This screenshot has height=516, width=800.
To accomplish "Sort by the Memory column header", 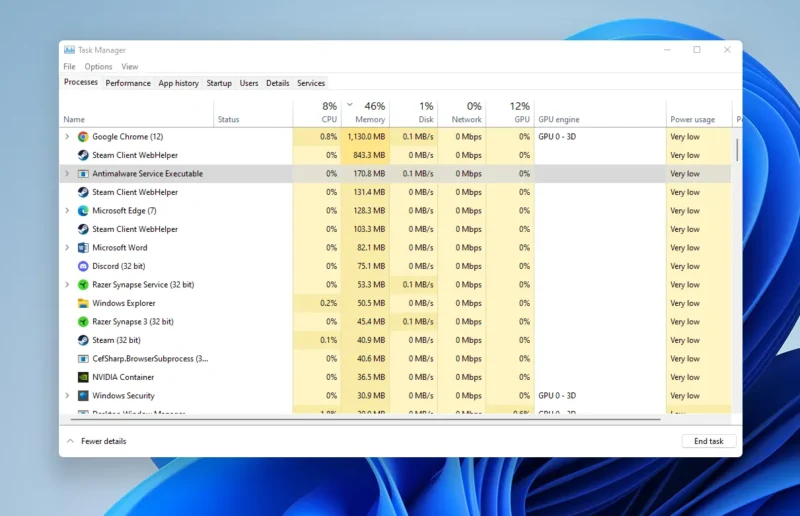I will [x=366, y=113].
